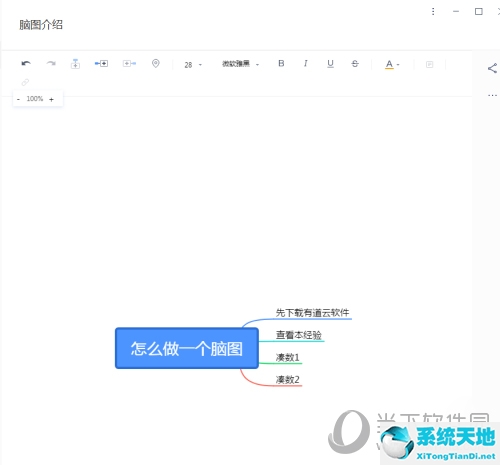
Task: Open the vertical dots title menu
Action: coord(433,12)
